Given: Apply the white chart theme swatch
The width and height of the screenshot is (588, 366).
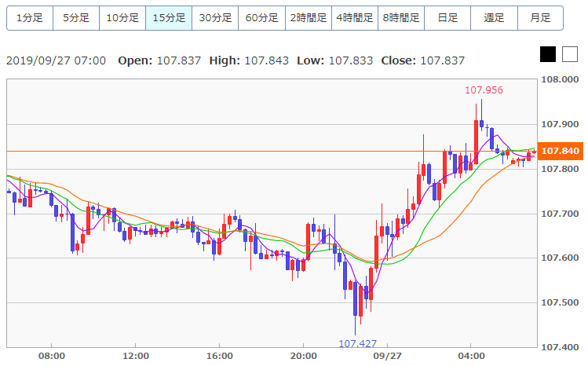Looking at the screenshot, I should click(570, 54).
